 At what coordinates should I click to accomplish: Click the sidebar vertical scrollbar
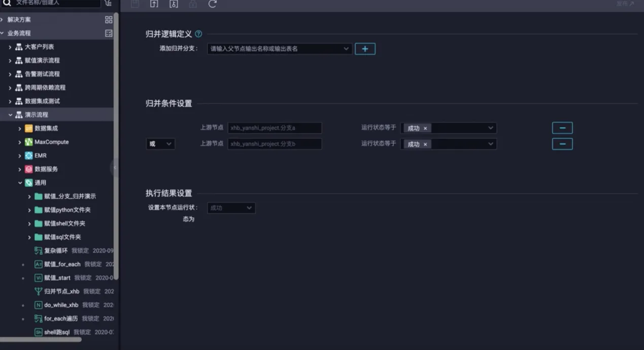tap(116, 146)
